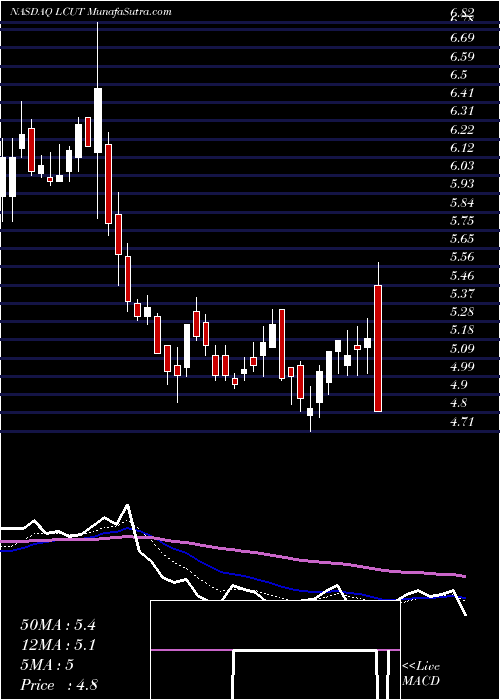500x700 pixels.
Task: Click the 6.41 price axis label
Action: pos(462,93)
